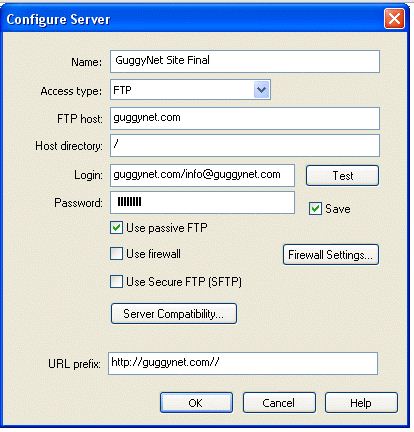Open Server Compatibility options
Image resolution: width=414 pixels, height=432 pixels.
(174, 314)
